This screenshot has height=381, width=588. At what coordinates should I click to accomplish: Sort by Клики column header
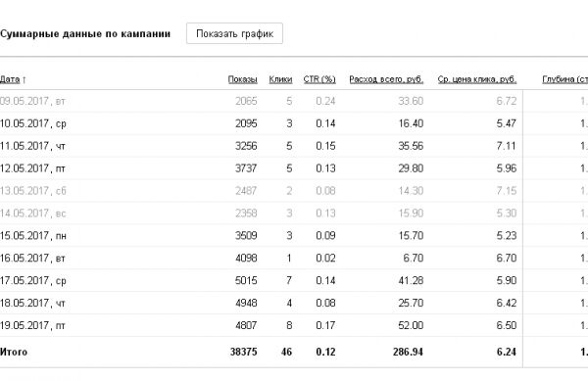(280, 79)
